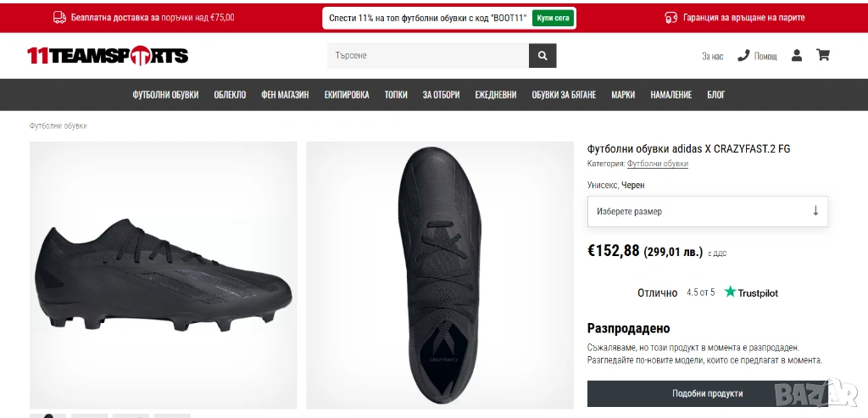Click the 'Купи сега' button
Viewport: 868px width, 418px height.
(x=553, y=18)
